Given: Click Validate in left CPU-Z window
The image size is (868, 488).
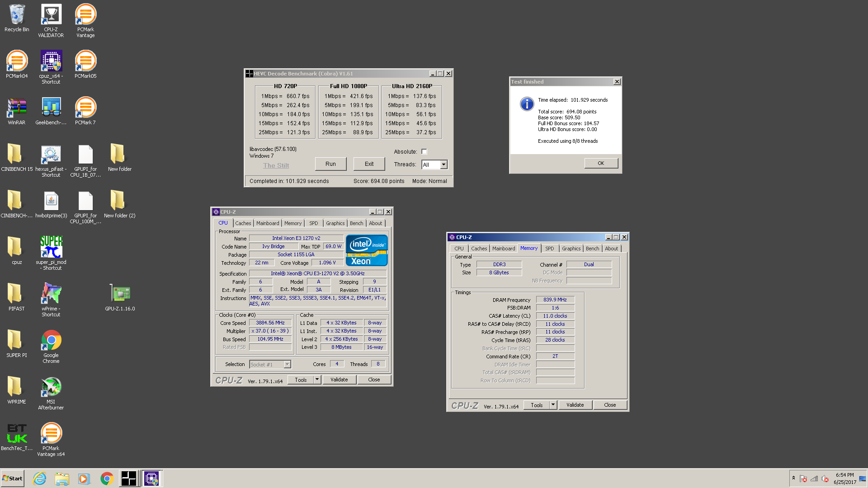Looking at the screenshot, I should tap(340, 380).
